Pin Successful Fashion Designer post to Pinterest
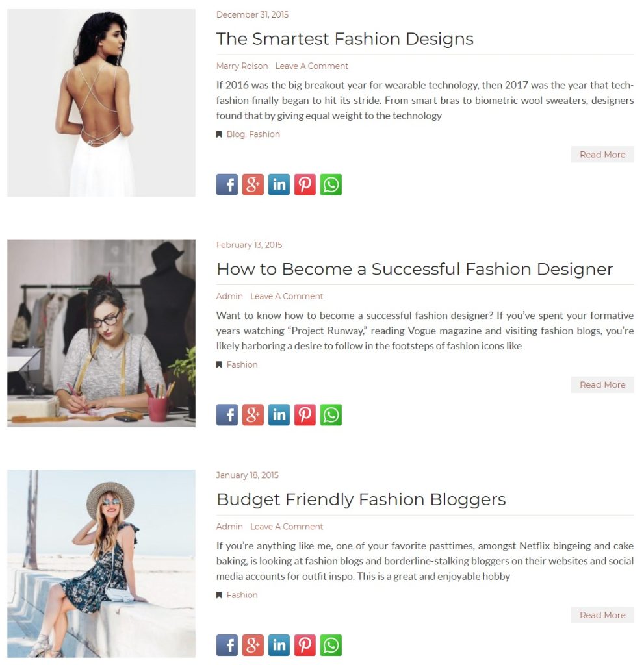 click(x=305, y=415)
